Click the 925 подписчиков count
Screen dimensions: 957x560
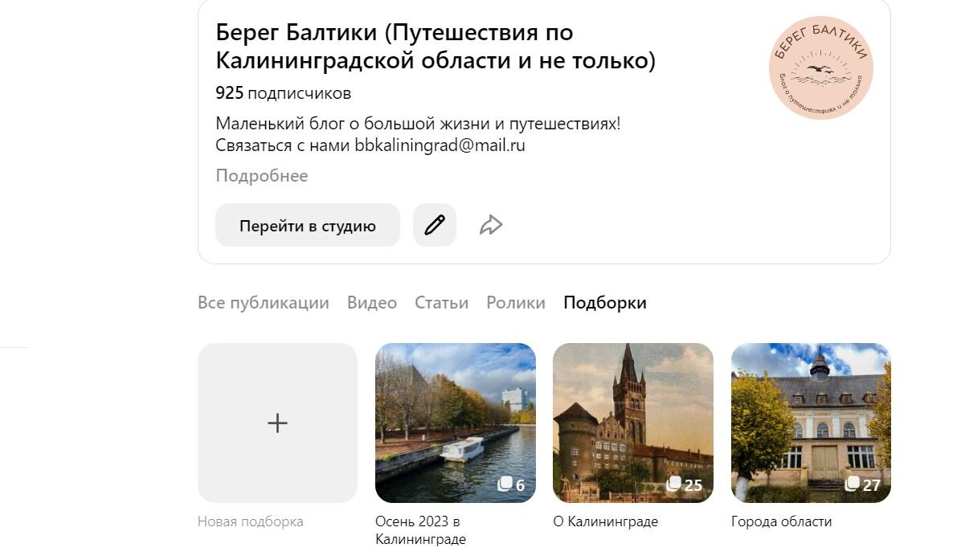283,93
